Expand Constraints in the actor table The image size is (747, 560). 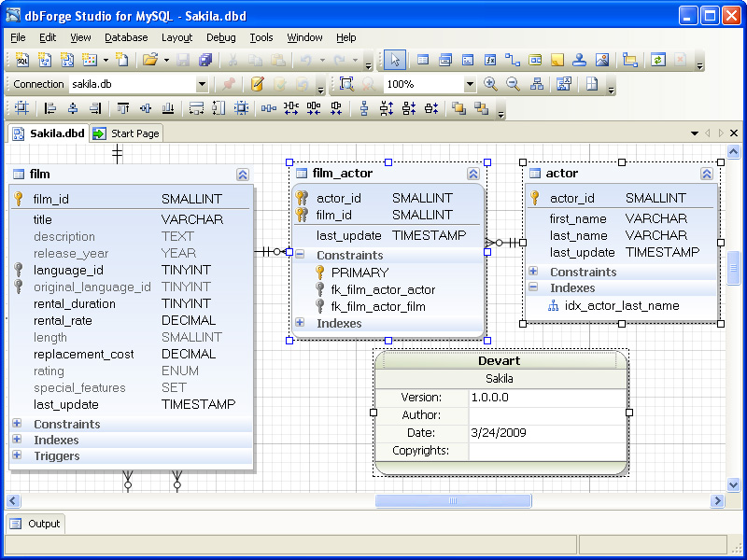tap(533, 271)
